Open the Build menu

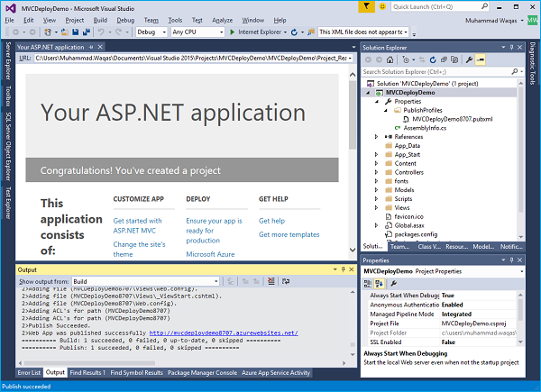point(100,19)
